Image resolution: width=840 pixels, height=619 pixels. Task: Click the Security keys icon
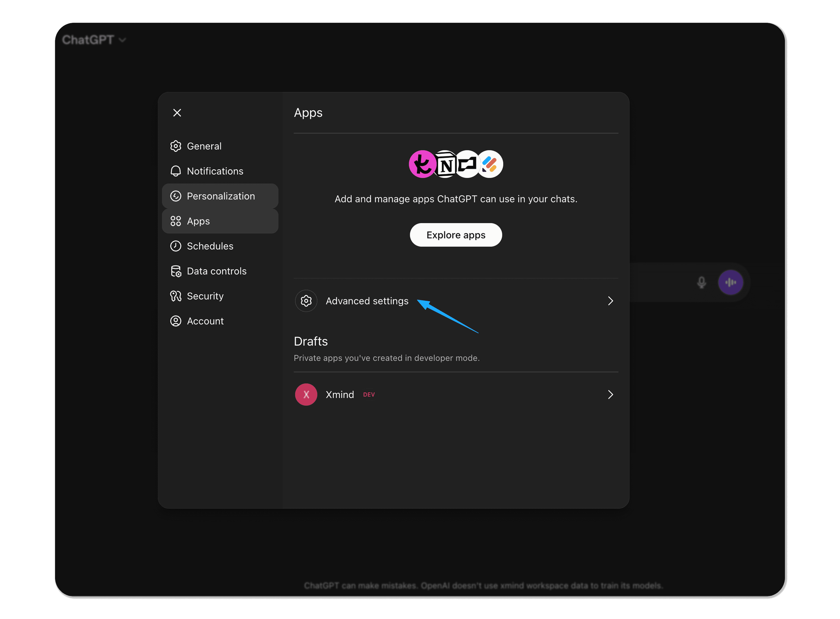[176, 296]
